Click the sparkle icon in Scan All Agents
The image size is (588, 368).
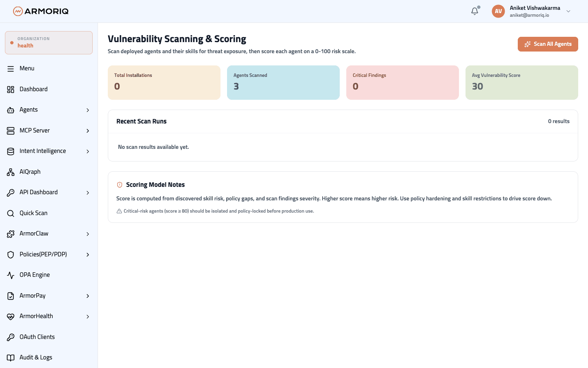coord(528,44)
